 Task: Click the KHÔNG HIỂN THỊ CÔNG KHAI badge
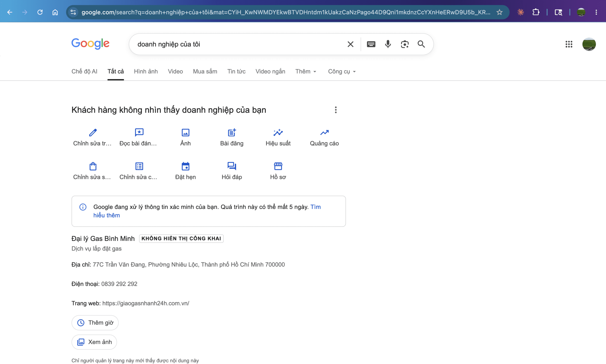click(x=181, y=238)
